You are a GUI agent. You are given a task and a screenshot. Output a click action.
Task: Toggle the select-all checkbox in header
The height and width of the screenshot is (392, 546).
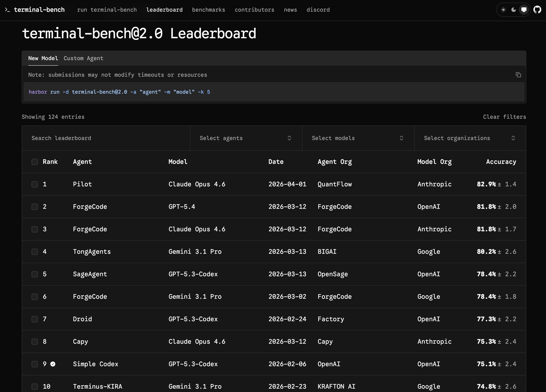click(x=35, y=162)
